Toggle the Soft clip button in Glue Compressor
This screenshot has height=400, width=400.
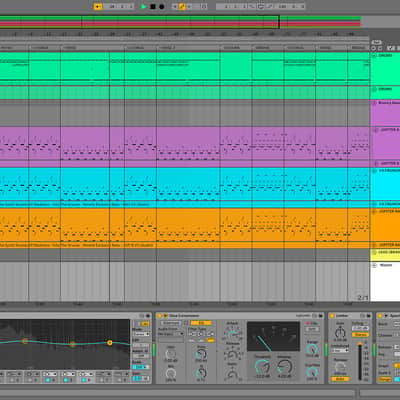[x=312, y=329]
